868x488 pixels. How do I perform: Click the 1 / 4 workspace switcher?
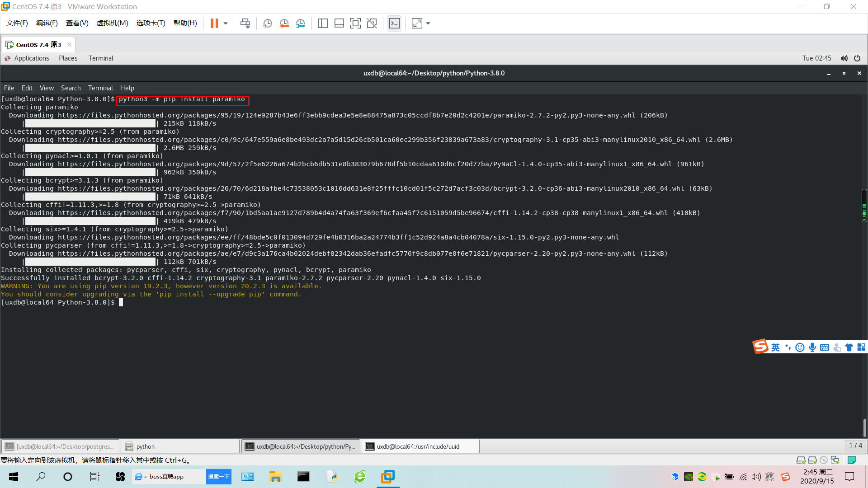(855, 446)
